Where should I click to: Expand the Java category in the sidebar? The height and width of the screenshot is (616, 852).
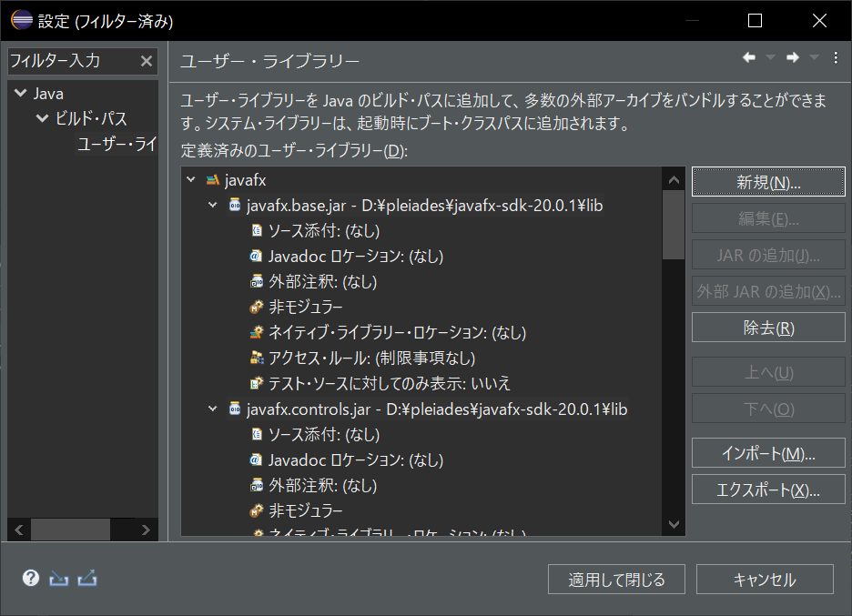click(x=20, y=93)
